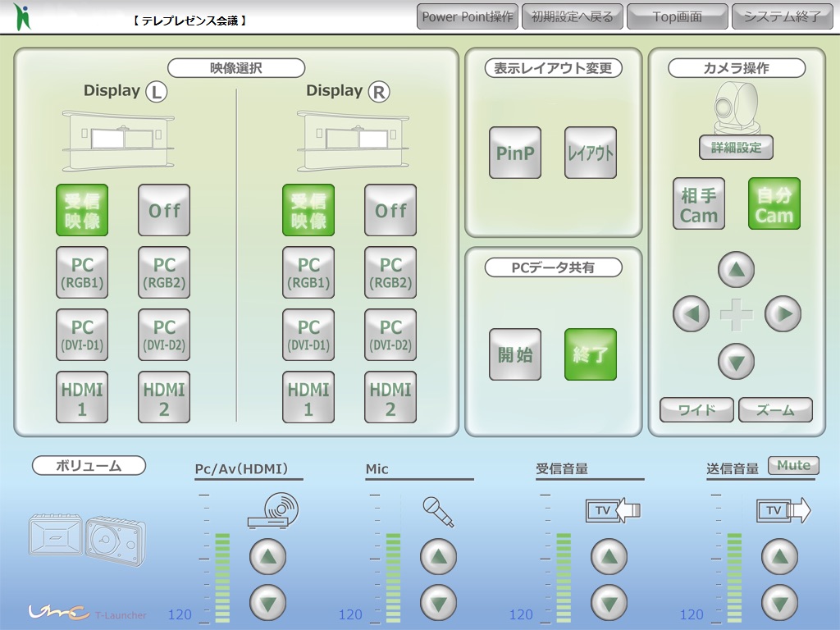The height and width of the screenshot is (630, 840).
Task: Pan the camera left with arrow button
Action: [x=691, y=313]
